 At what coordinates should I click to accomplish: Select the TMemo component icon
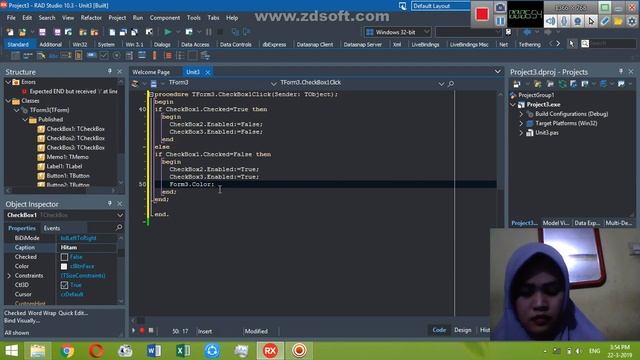[x=78, y=56]
